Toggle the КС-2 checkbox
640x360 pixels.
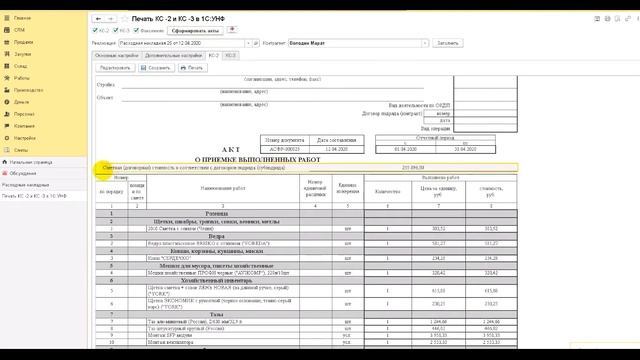[95, 30]
